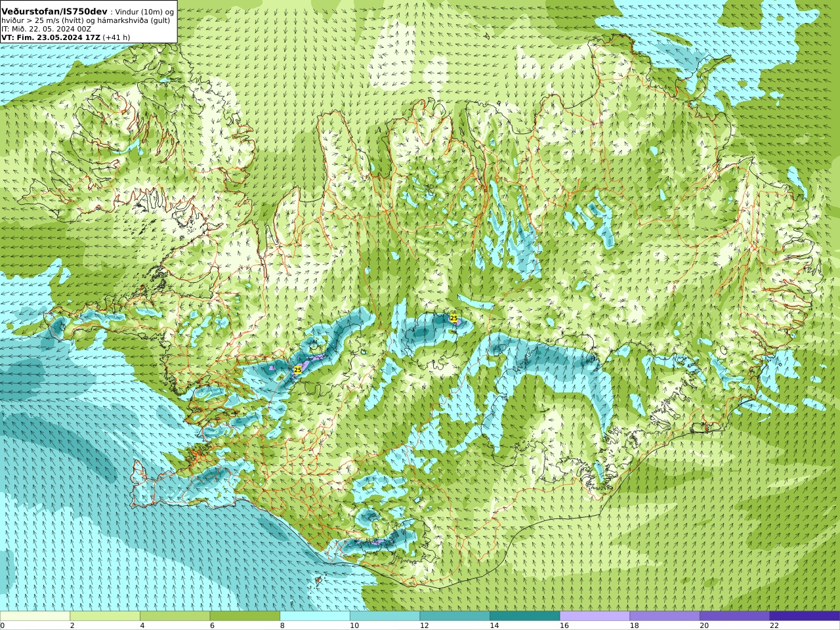The image size is (840, 630).
Task: Click the '(+41 h)' forecast offset text
Action: pos(117,37)
